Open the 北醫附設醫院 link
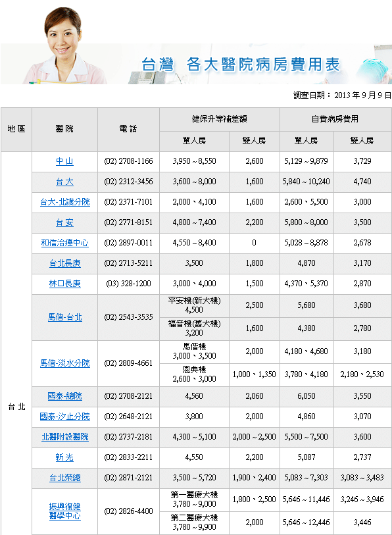This screenshot has width=392, height=535. [65, 437]
